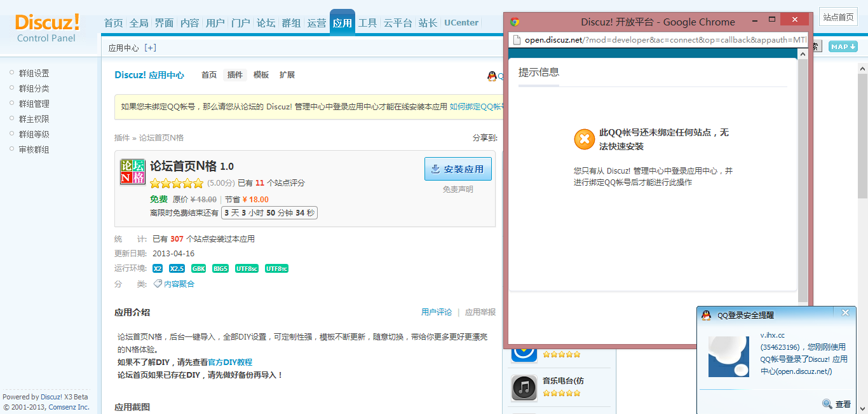Viewport: 868px width, 414px height.
Task: Open the 站长 top menu
Action: pos(428,23)
